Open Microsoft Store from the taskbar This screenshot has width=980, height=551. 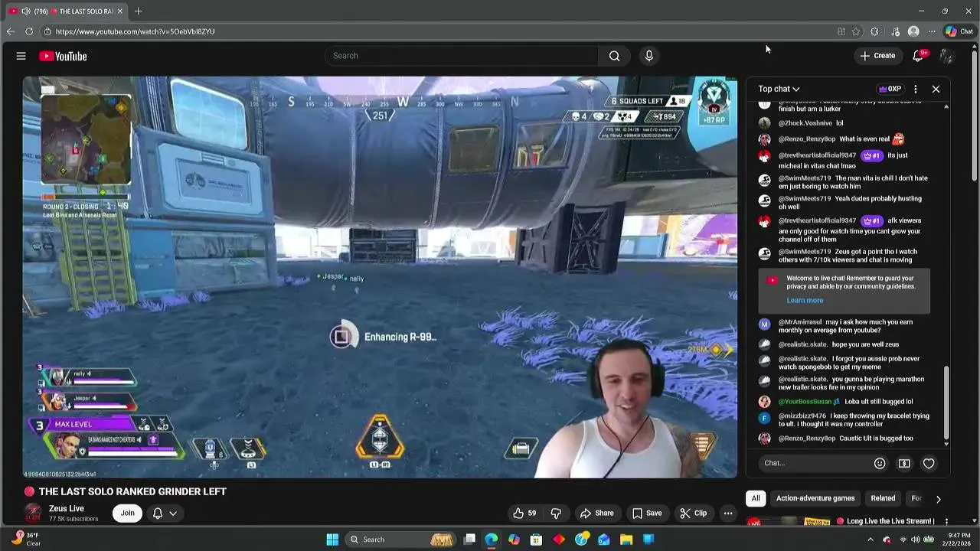point(536,540)
